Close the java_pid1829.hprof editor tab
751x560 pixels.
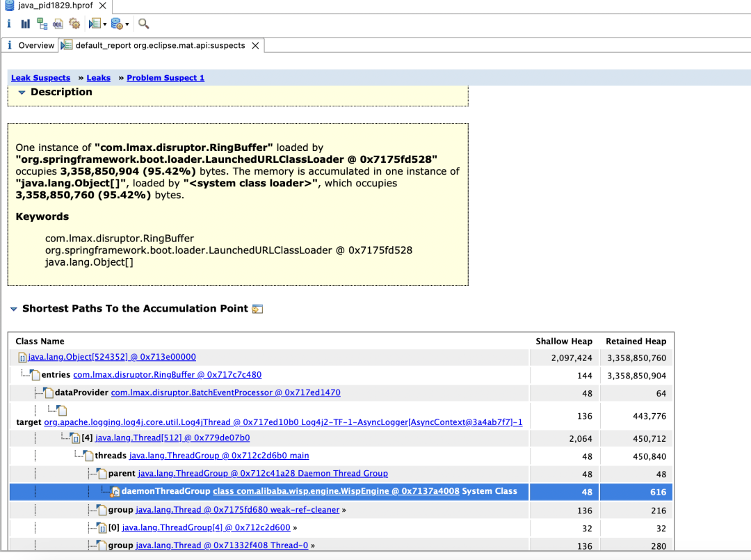click(102, 6)
